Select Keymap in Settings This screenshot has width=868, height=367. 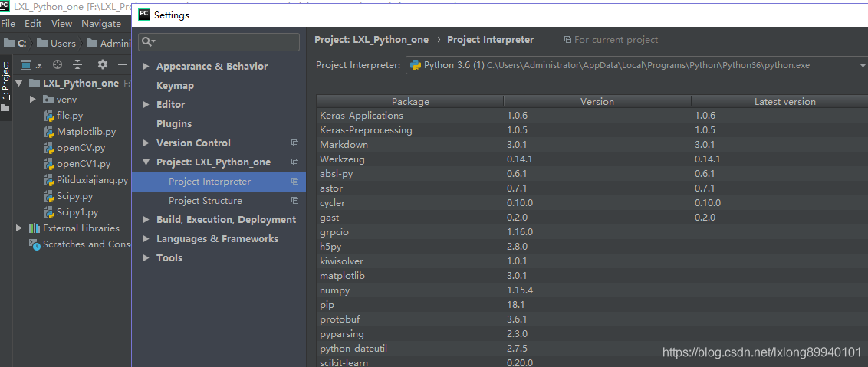175,86
